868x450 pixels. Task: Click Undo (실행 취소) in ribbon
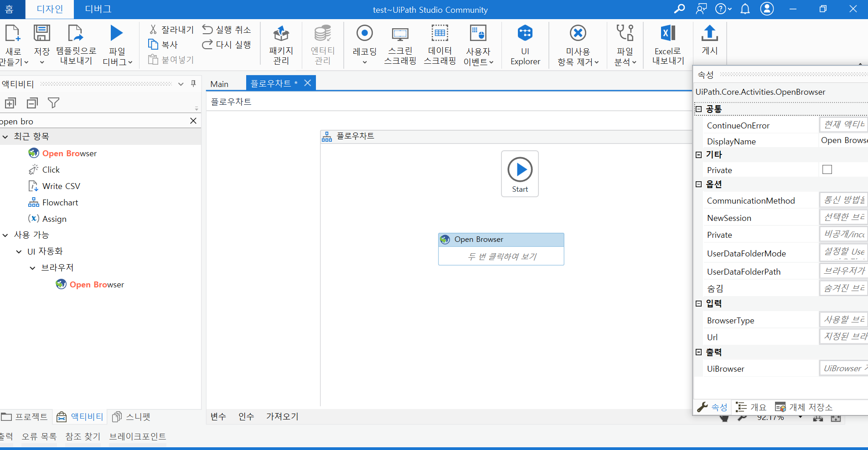(x=227, y=30)
